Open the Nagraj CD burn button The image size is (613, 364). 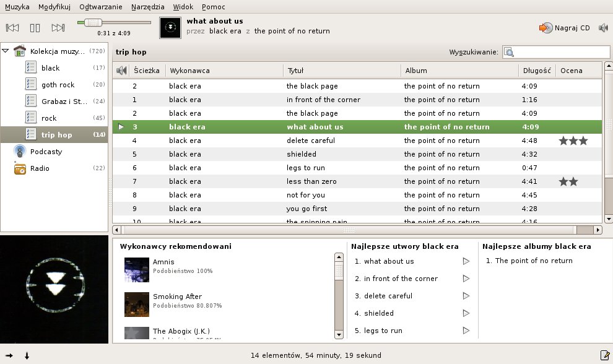pos(564,28)
